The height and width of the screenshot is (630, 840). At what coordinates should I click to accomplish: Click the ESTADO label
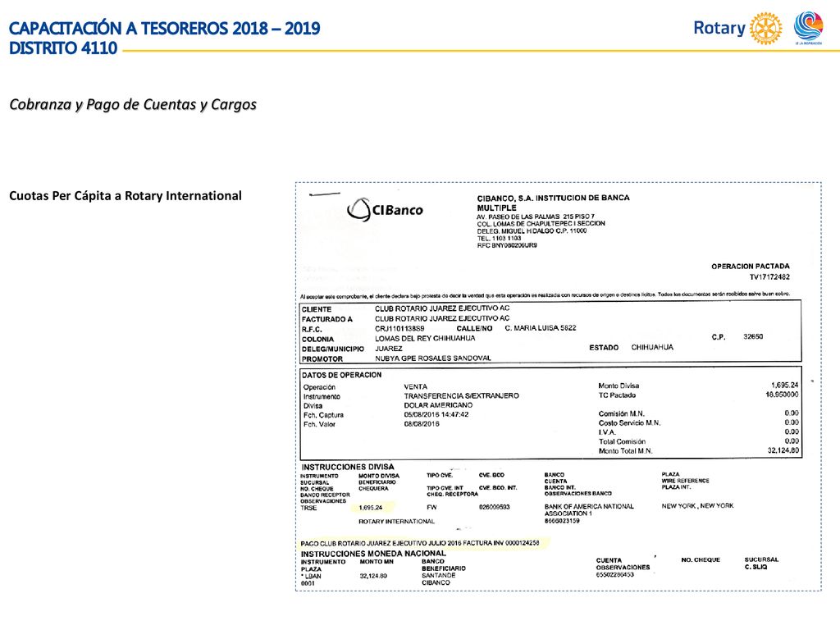coord(604,348)
